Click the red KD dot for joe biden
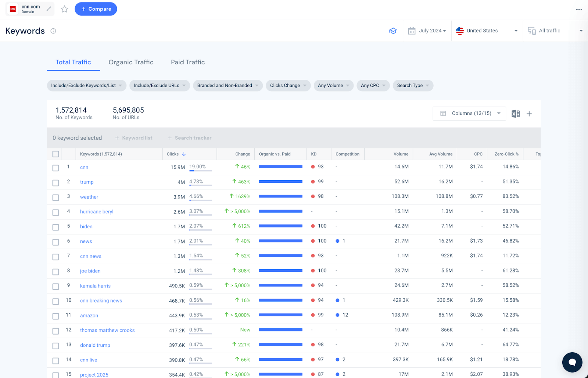The image size is (588, 378). click(x=313, y=271)
